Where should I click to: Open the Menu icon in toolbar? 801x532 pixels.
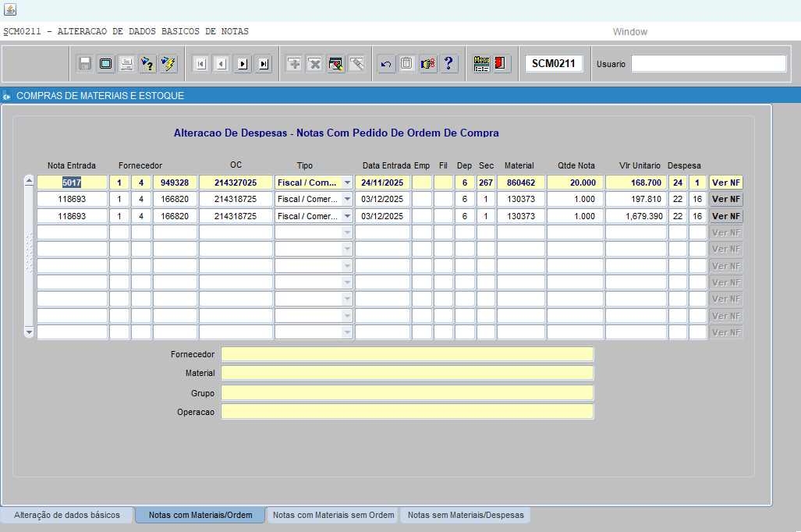[482, 64]
